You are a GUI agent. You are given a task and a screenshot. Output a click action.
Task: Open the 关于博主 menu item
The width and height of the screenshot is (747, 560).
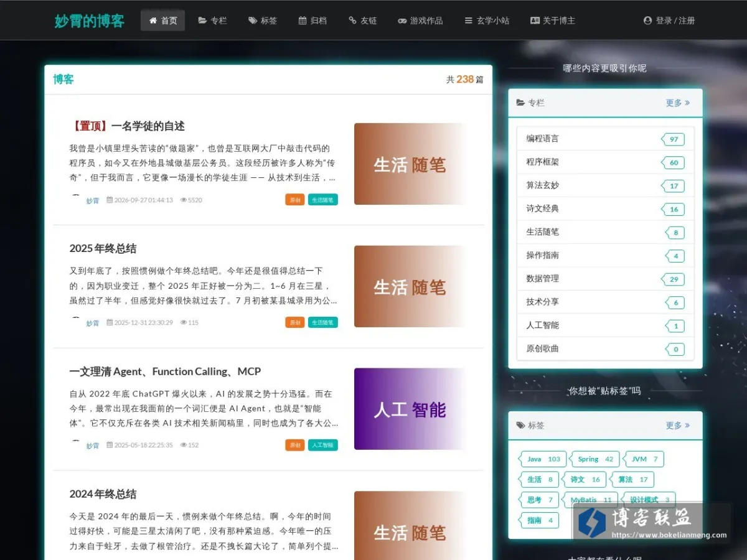pos(552,21)
